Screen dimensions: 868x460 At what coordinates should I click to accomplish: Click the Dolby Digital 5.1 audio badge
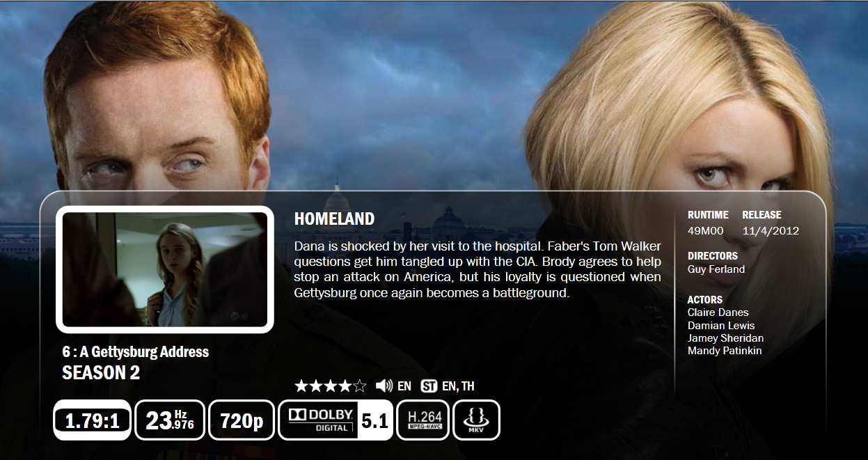(x=335, y=420)
